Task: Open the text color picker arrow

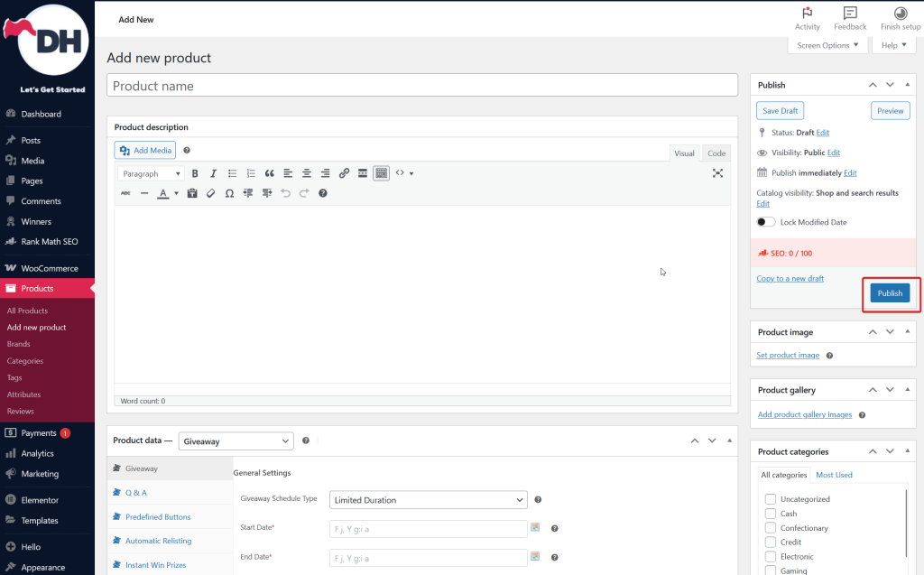Action: click(x=176, y=193)
